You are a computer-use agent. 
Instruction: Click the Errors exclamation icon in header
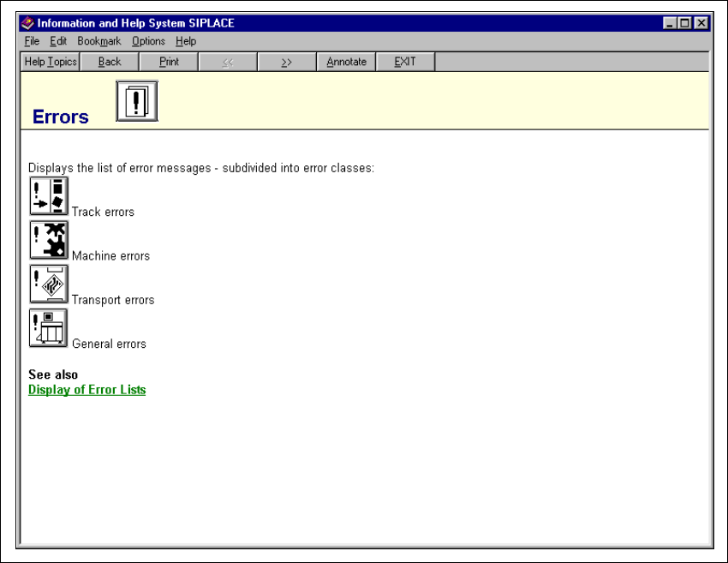click(137, 101)
